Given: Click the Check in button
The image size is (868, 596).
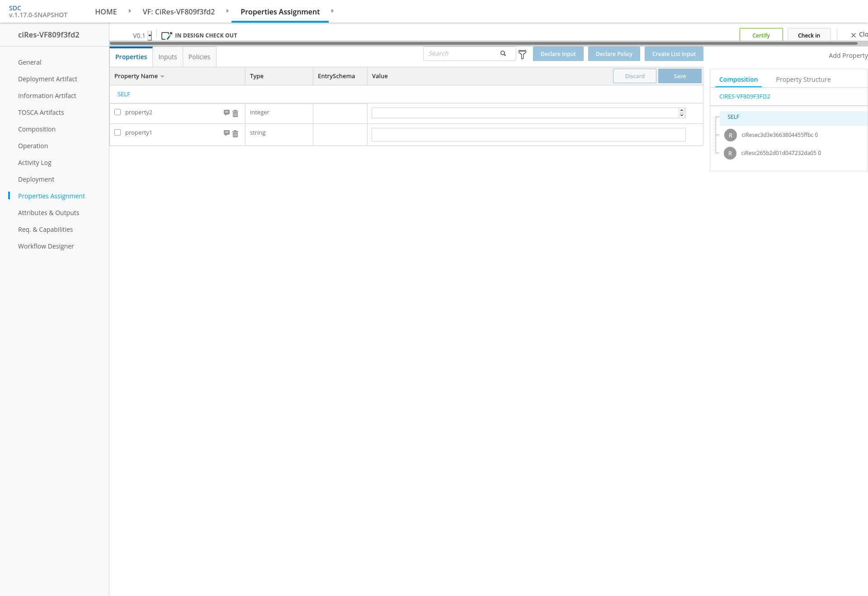Looking at the screenshot, I should point(809,35).
